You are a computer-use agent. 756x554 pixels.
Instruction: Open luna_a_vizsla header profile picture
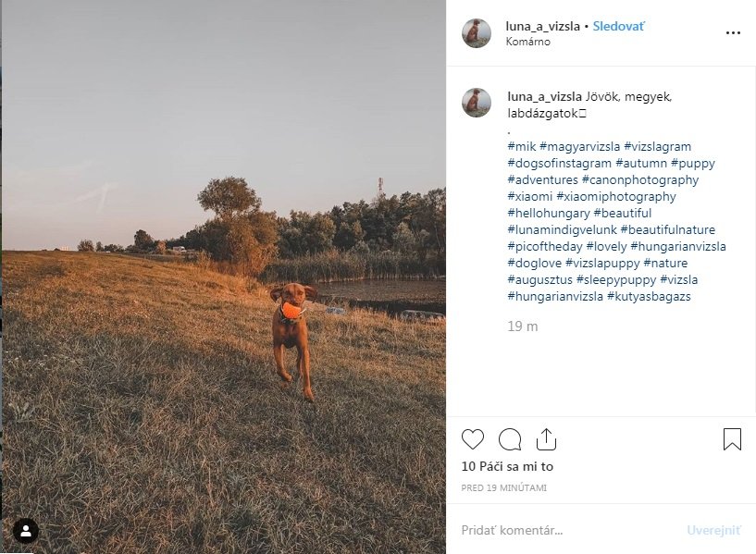(x=477, y=33)
